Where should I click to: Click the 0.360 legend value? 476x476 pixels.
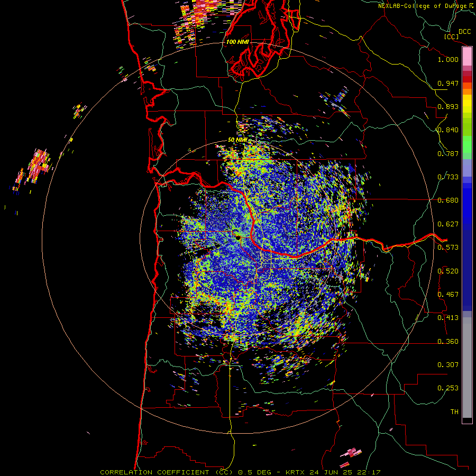(x=448, y=342)
